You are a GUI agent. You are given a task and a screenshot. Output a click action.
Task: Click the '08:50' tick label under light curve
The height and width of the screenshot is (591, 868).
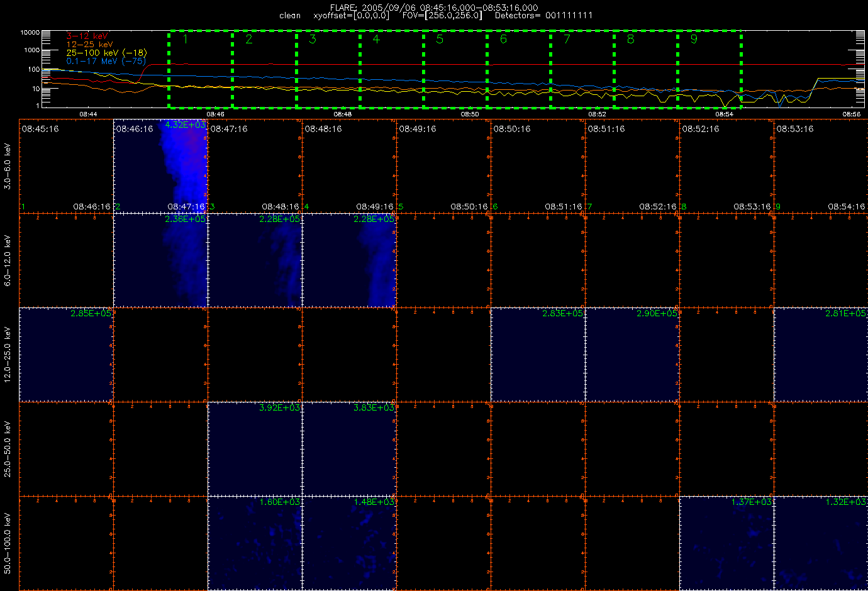point(470,114)
